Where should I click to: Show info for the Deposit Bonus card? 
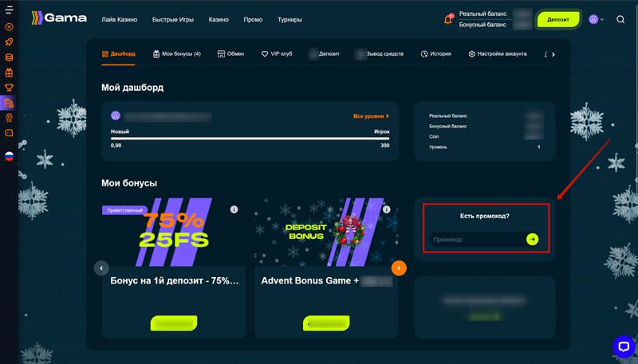[387, 209]
